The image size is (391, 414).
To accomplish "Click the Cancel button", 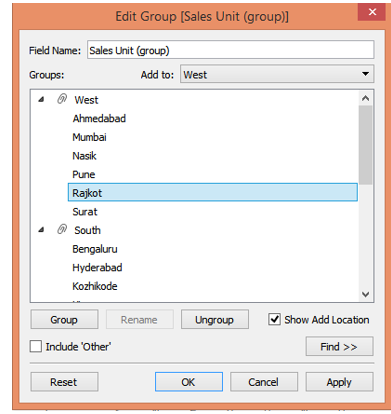I will [x=264, y=382].
